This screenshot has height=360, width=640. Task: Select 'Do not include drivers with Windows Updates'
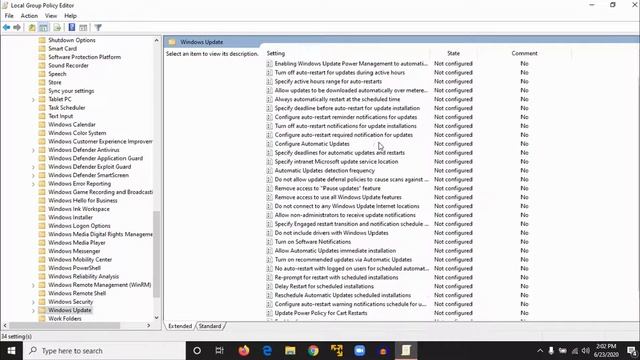point(331,233)
